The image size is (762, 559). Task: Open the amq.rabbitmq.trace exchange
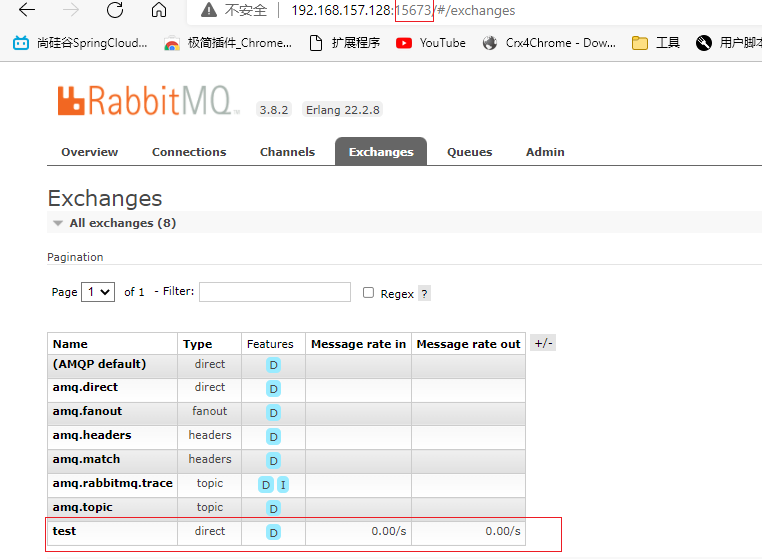(112, 483)
